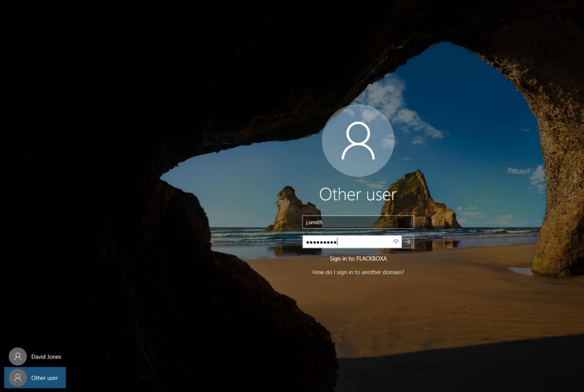Click the word FLACKBOXA domain name

tap(371, 259)
